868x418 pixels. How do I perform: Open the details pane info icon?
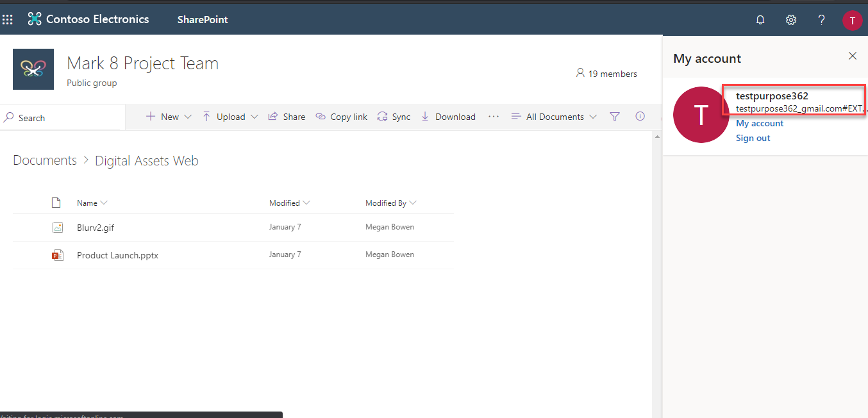point(640,117)
